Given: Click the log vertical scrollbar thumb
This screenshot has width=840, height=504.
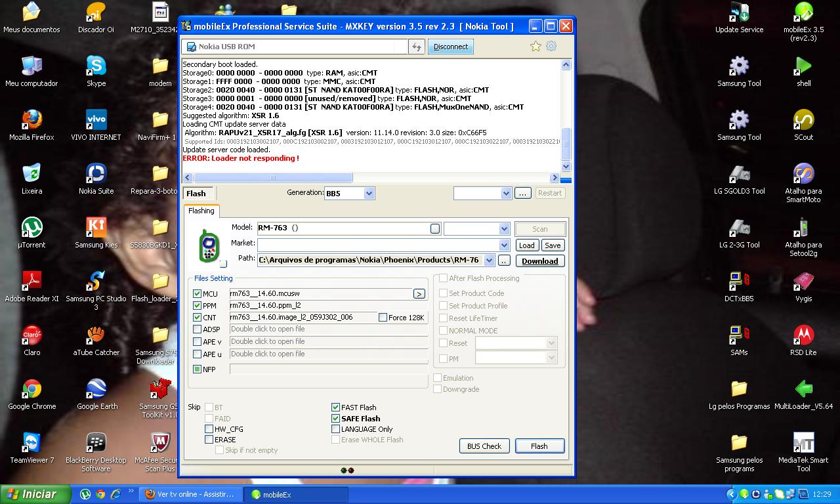Looking at the screenshot, I should 566,144.
